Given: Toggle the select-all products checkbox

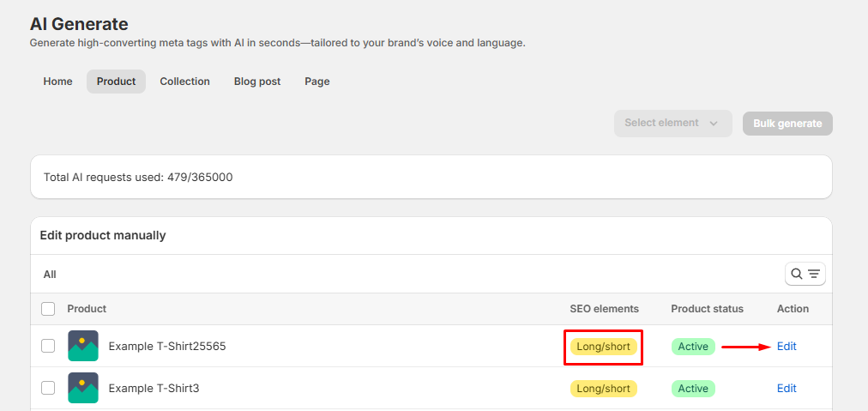Looking at the screenshot, I should (48, 309).
